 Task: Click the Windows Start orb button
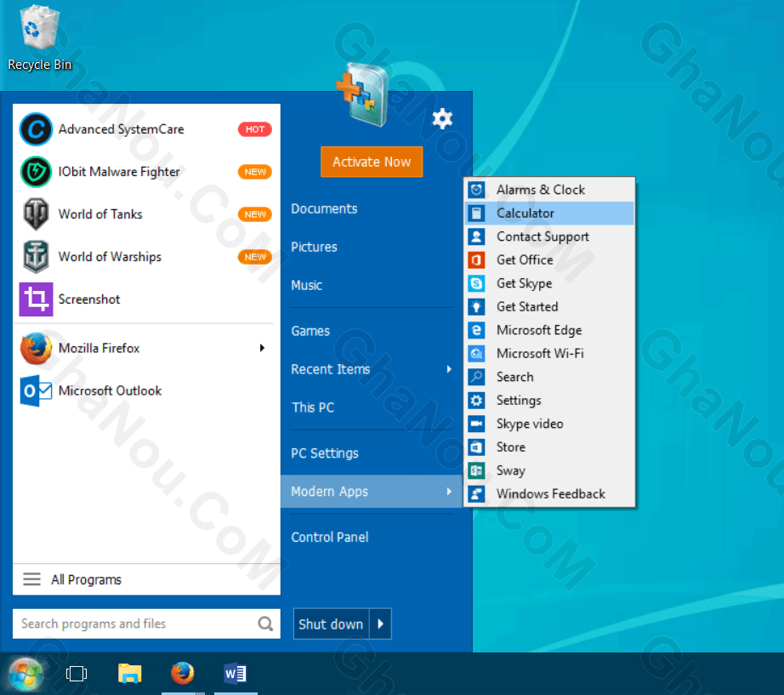coord(25,674)
